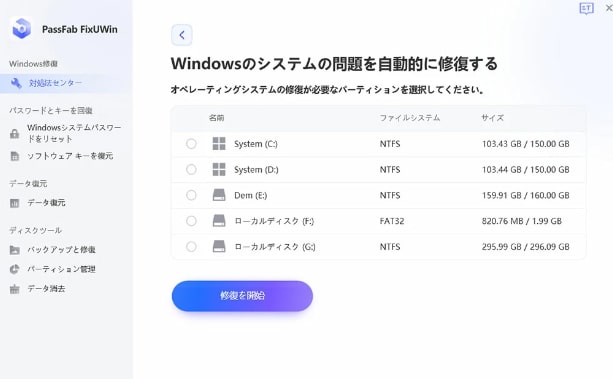
Task: Select the Dem (E:) radio button
Action: click(191, 195)
